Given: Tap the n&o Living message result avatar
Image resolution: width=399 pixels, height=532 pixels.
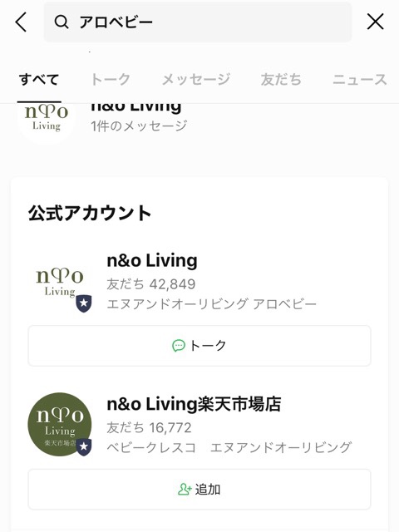Looking at the screenshot, I should [x=47, y=121].
